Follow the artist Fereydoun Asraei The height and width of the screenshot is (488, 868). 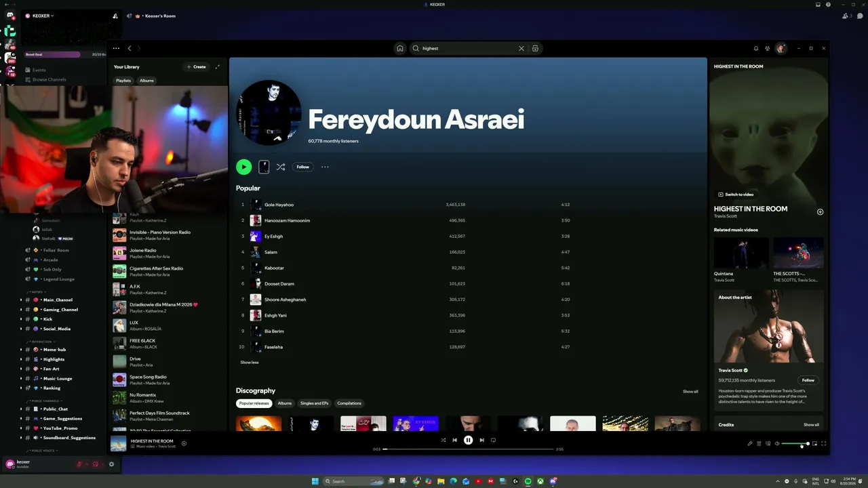pos(302,167)
